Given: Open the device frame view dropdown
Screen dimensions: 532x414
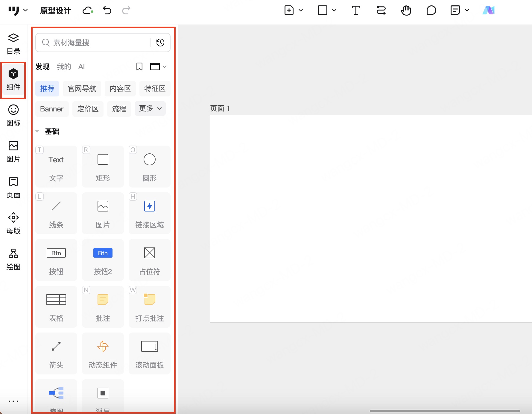Looking at the screenshot, I should (x=158, y=67).
